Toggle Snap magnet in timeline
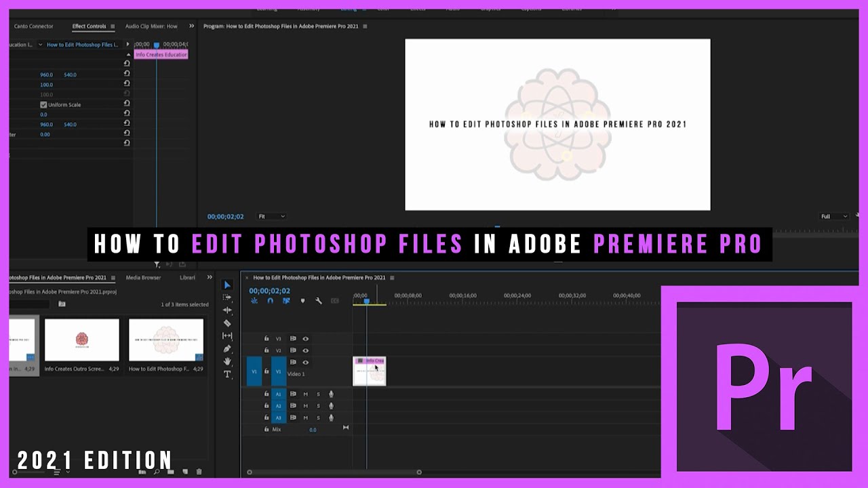This screenshot has height=488, width=868. coord(270,301)
